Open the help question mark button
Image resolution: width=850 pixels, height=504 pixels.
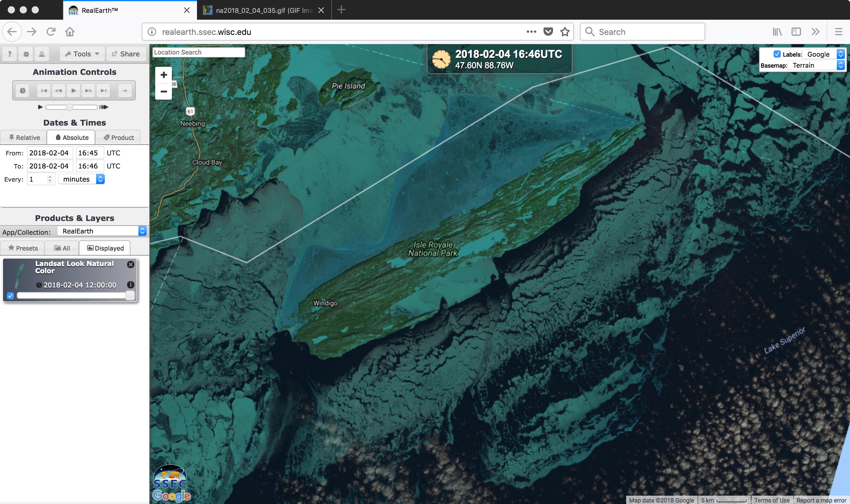pyautogui.click(x=10, y=54)
